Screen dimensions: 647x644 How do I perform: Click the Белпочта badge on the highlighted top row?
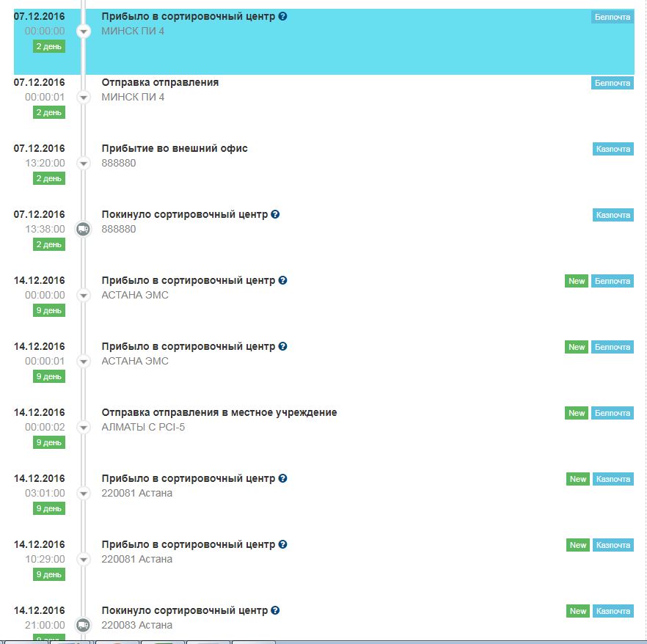pyautogui.click(x=612, y=17)
